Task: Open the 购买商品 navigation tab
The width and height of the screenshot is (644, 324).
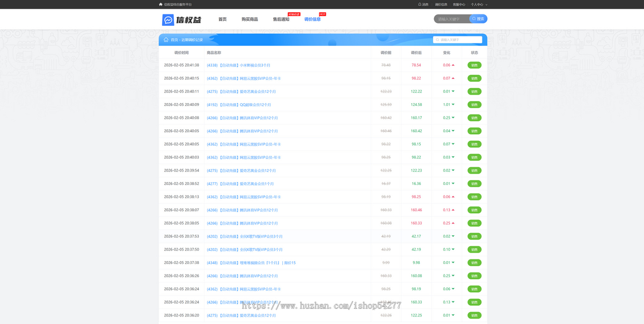Action: coord(250,19)
